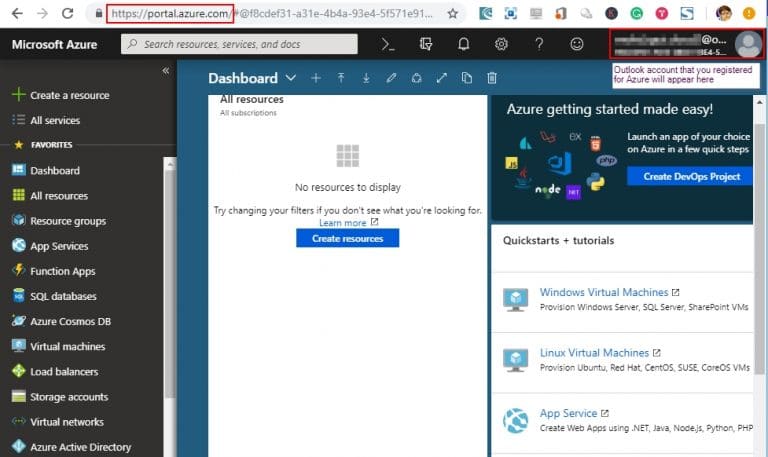
Task: Click the sidebar vertical scrollbar
Action: point(170,284)
